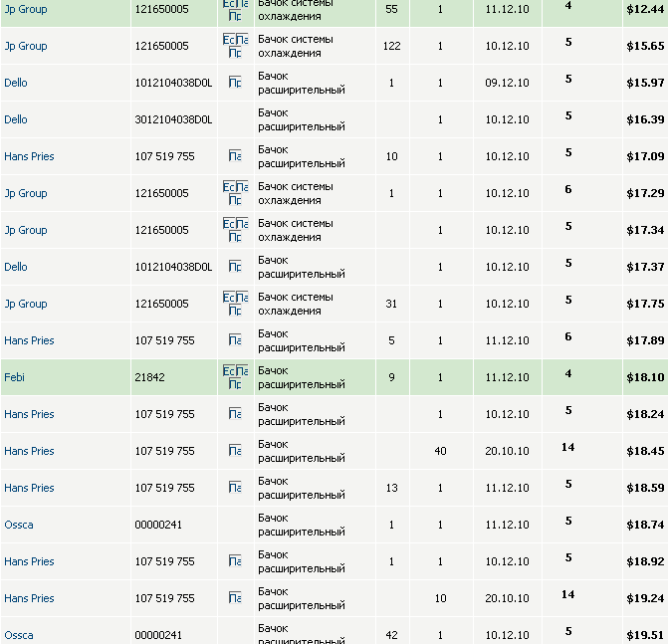Click the Па icon in the $17.09 Hans Pries row

coord(235,156)
